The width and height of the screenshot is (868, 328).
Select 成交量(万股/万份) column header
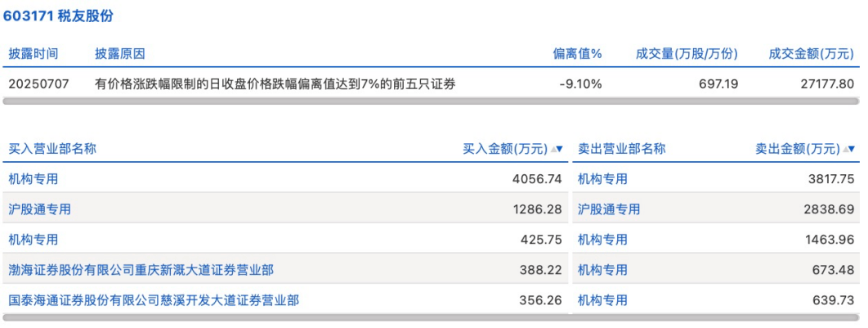[687, 54]
